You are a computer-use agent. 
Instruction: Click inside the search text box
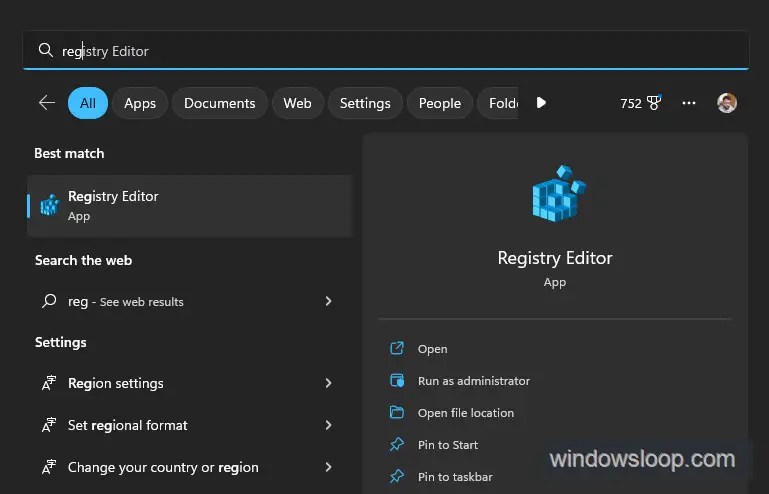click(x=385, y=51)
